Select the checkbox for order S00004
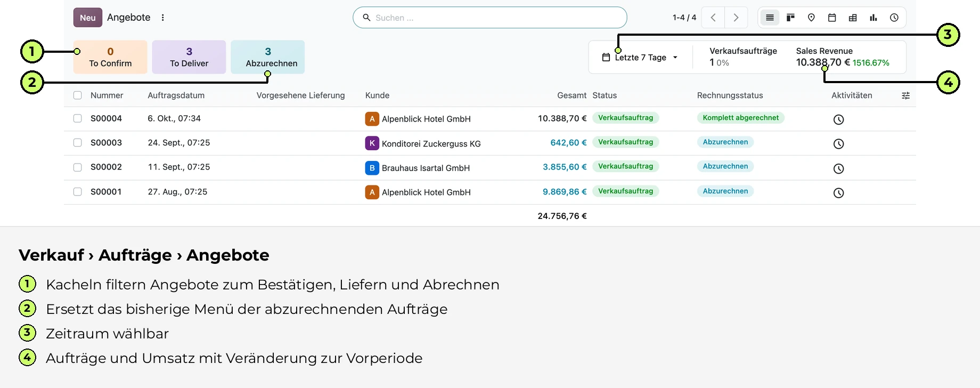Image resolution: width=980 pixels, height=388 pixels. pyautogui.click(x=78, y=118)
